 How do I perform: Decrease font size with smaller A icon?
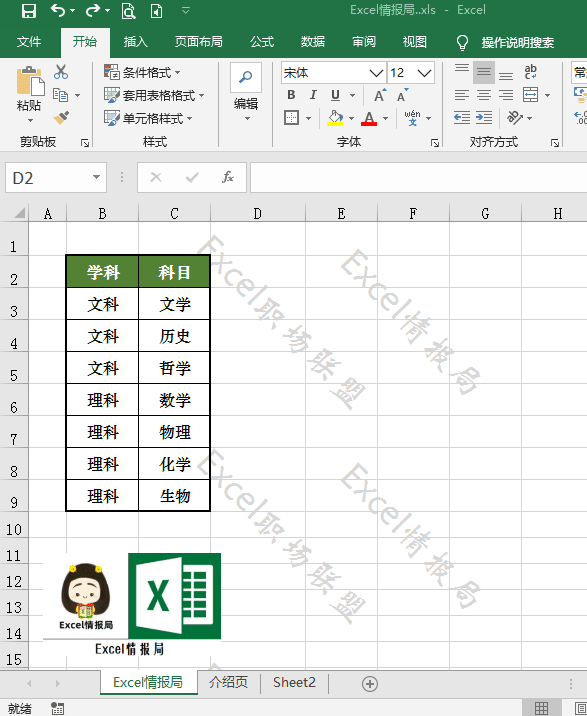(402, 95)
